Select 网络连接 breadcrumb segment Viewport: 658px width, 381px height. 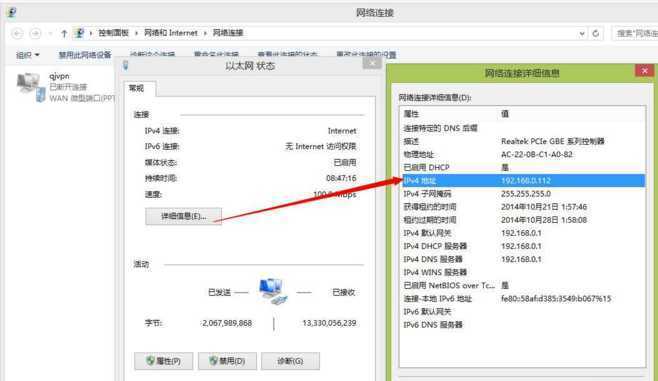click(228, 33)
